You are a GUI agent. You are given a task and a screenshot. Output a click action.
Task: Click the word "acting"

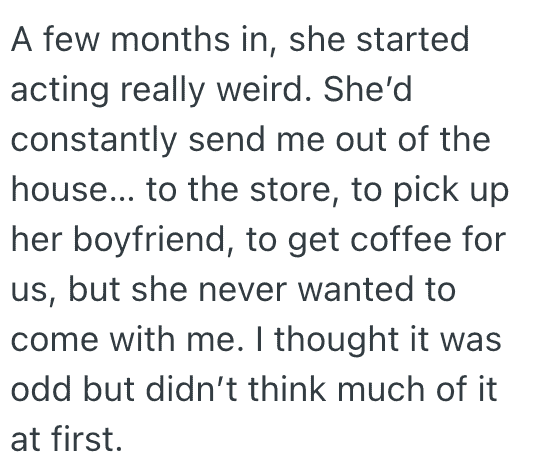click(x=60, y=91)
